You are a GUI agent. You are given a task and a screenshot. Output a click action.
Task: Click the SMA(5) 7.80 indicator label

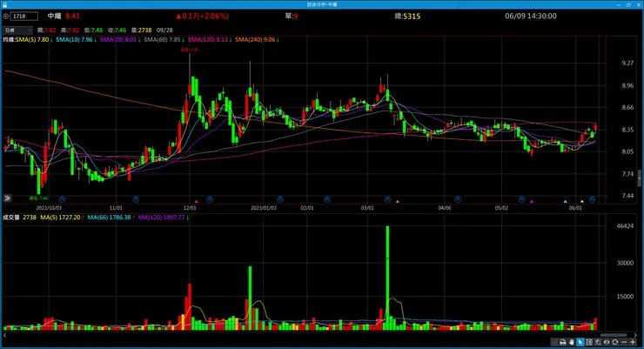pyautogui.click(x=32, y=40)
